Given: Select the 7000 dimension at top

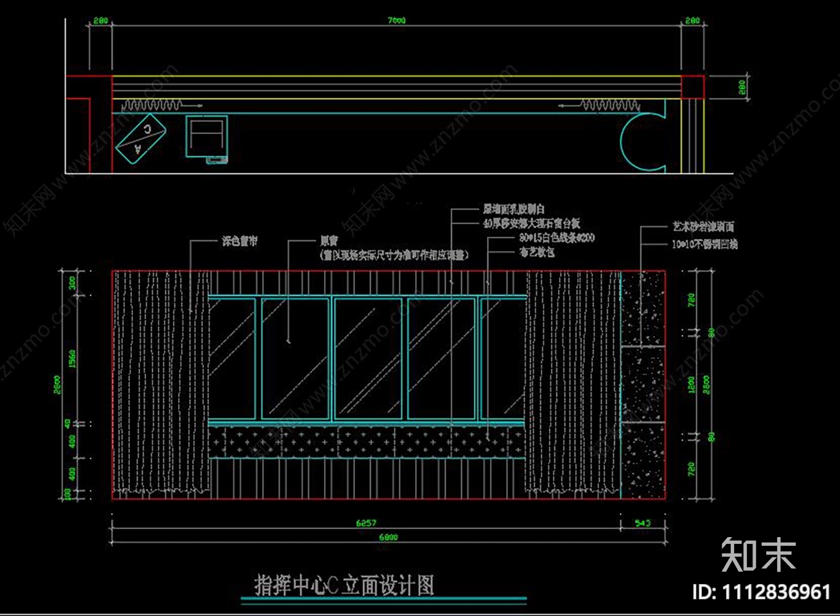Looking at the screenshot, I should (396, 20).
